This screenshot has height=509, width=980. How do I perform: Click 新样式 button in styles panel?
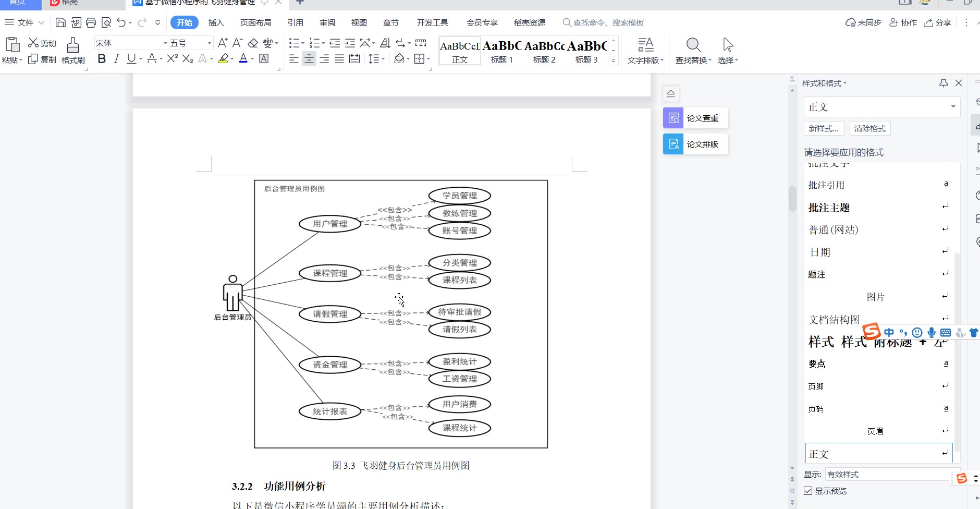[824, 128]
